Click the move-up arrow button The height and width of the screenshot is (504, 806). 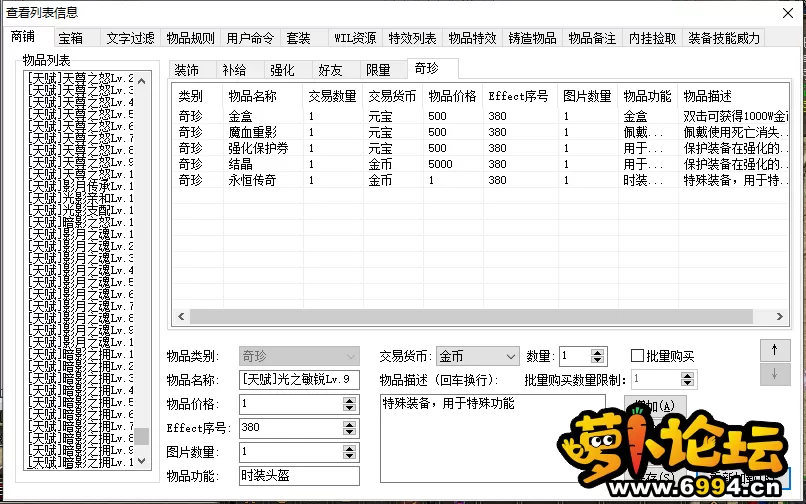point(774,350)
